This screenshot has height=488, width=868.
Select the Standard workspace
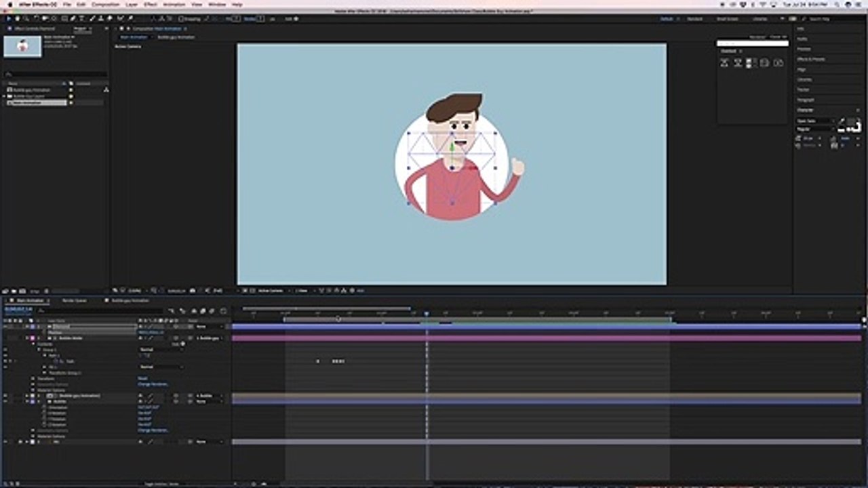pyautogui.click(x=694, y=19)
